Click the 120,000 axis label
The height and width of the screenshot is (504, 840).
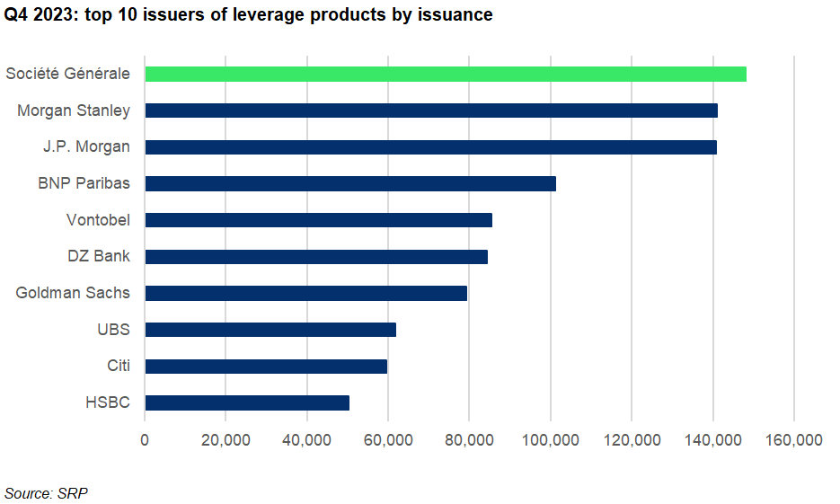pyautogui.click(x=632, y=440)
